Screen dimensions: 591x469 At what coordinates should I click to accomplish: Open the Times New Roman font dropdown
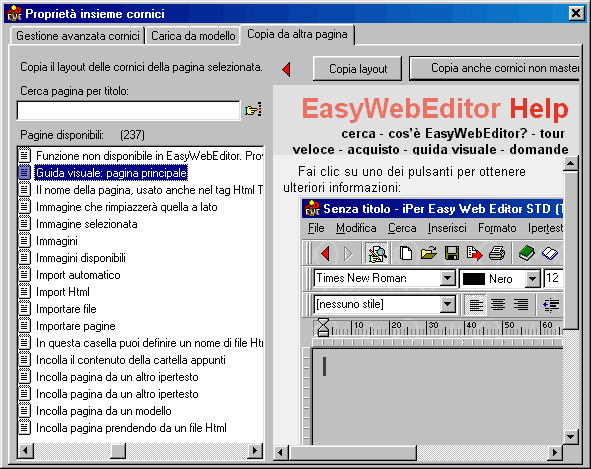(447, 279)
